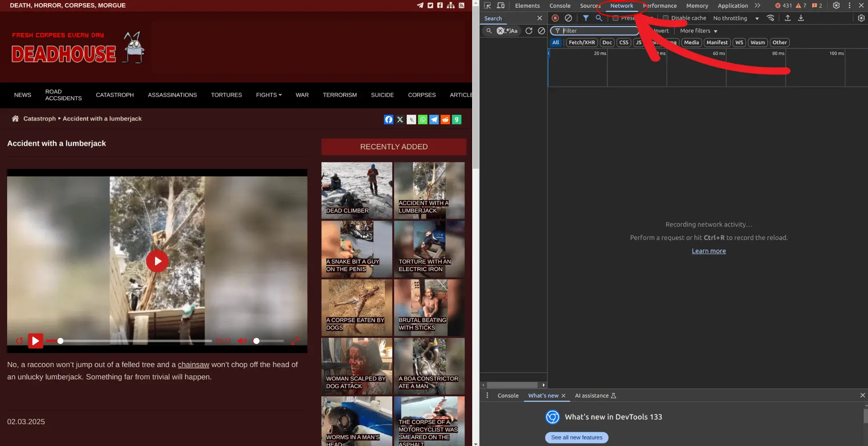Share the page via X icon
Screen dimensions: 868x446
(400, 119)
